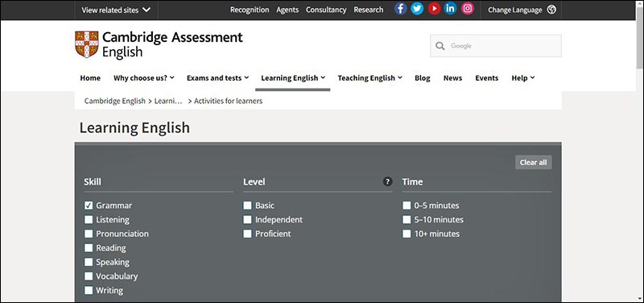Enable the Pronunciation skill checkbox
This screenshot has width=644, height=303.
click(89, 234)
